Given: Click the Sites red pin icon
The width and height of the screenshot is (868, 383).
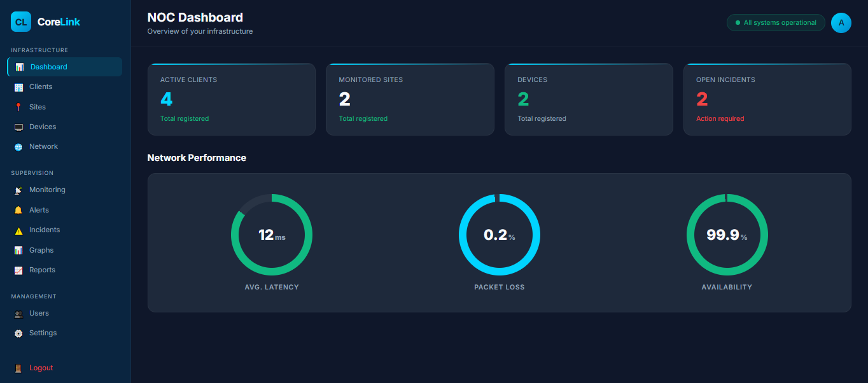Looking at the screenshot, I should click(18, 107).
